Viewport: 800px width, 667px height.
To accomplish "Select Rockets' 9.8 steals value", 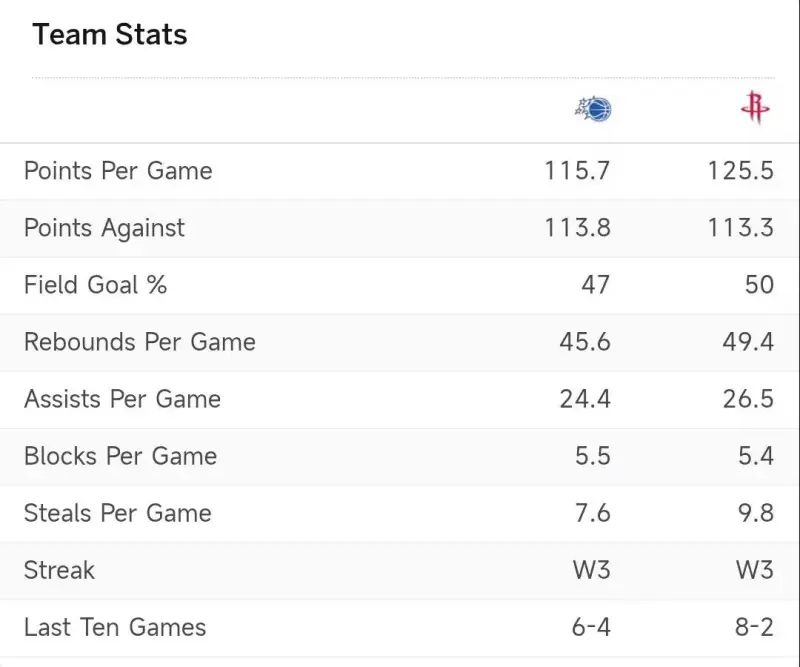I will [x=755, y=513].
